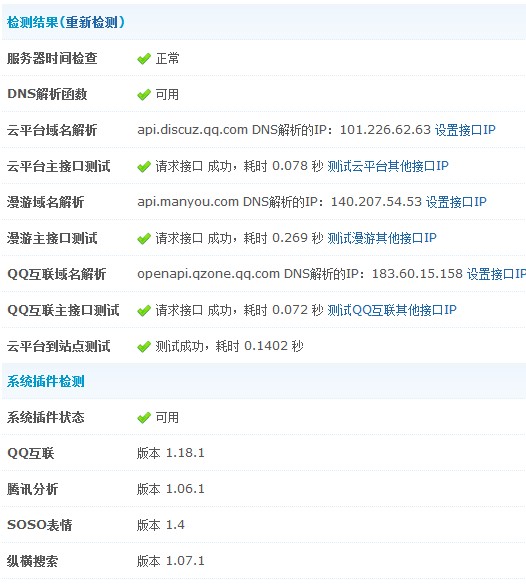The height and width of the screenshot is (586, 526).
Task: Click the text 耗时 0.072 秒
Action: pyautogui.click(x=283, y=310)
